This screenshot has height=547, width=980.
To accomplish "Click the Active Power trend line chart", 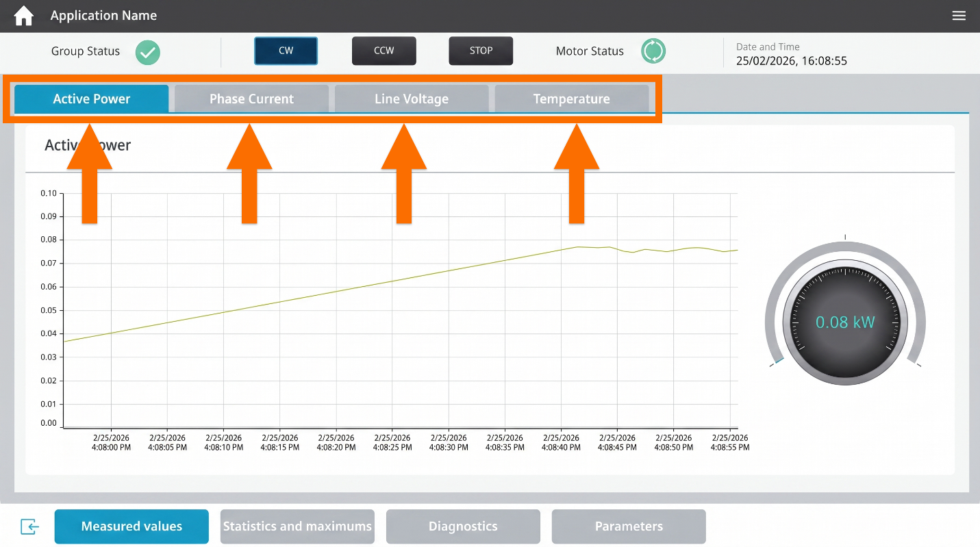I will (x=400, y=311).
